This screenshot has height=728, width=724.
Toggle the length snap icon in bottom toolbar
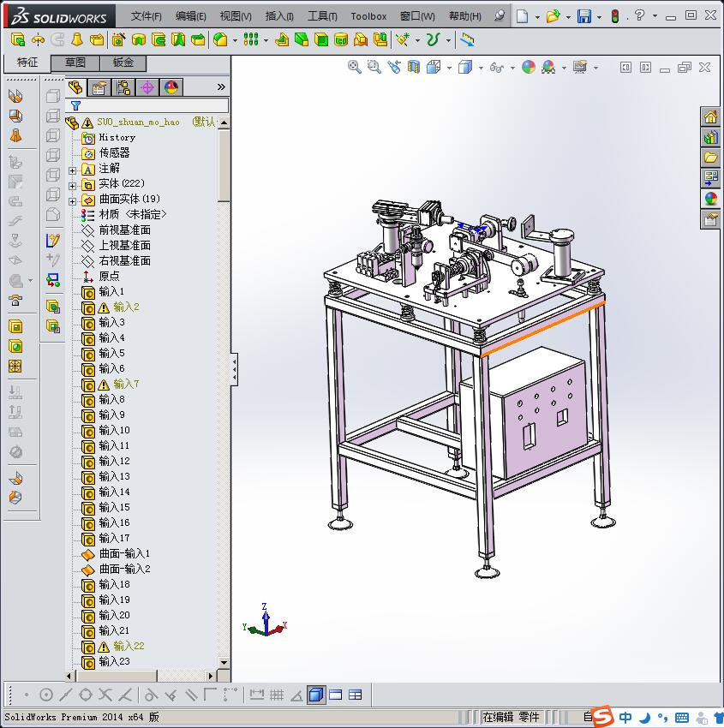pyautogui.click(x=257, y=695)
